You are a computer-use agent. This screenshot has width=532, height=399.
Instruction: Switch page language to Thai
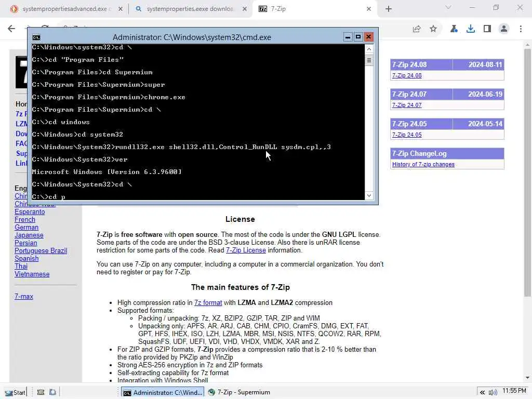pos(21,267)
